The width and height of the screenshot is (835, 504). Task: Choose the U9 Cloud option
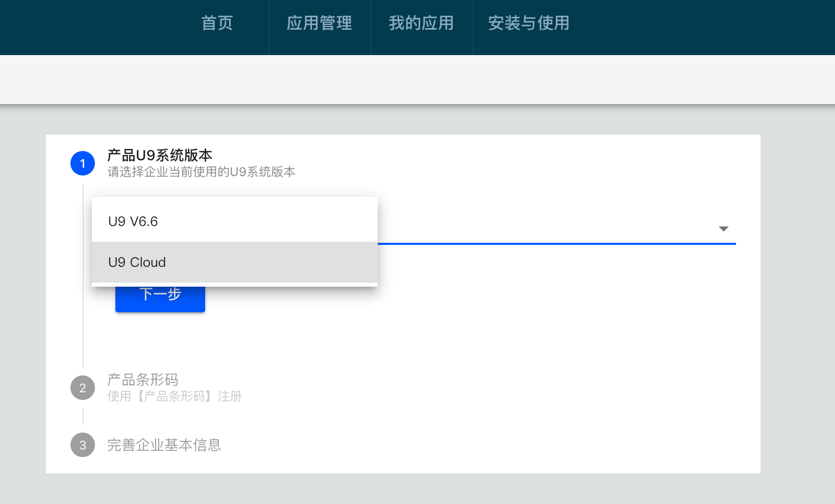coord(235,262)
